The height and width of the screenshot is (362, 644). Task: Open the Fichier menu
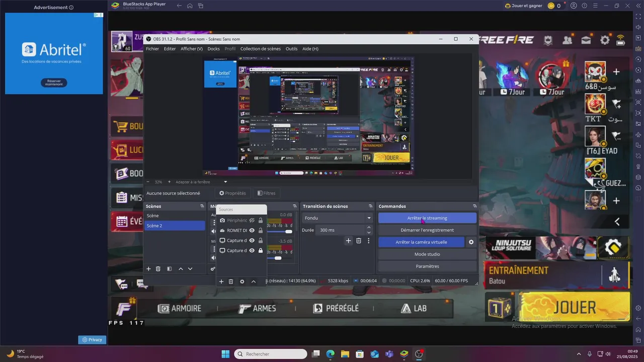(x=152, y=49)
